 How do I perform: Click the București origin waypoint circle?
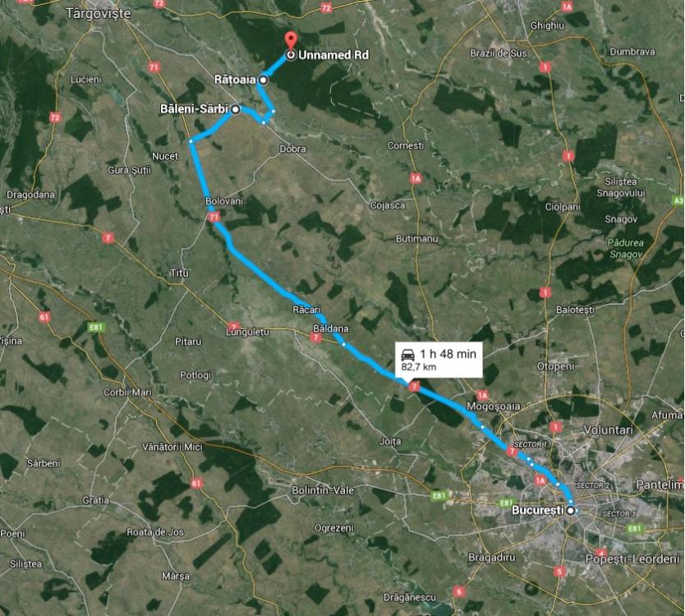(x=571, y=510)
